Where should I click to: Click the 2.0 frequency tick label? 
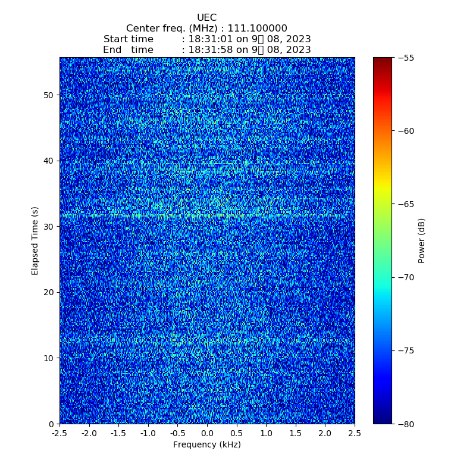pos(325,434)
